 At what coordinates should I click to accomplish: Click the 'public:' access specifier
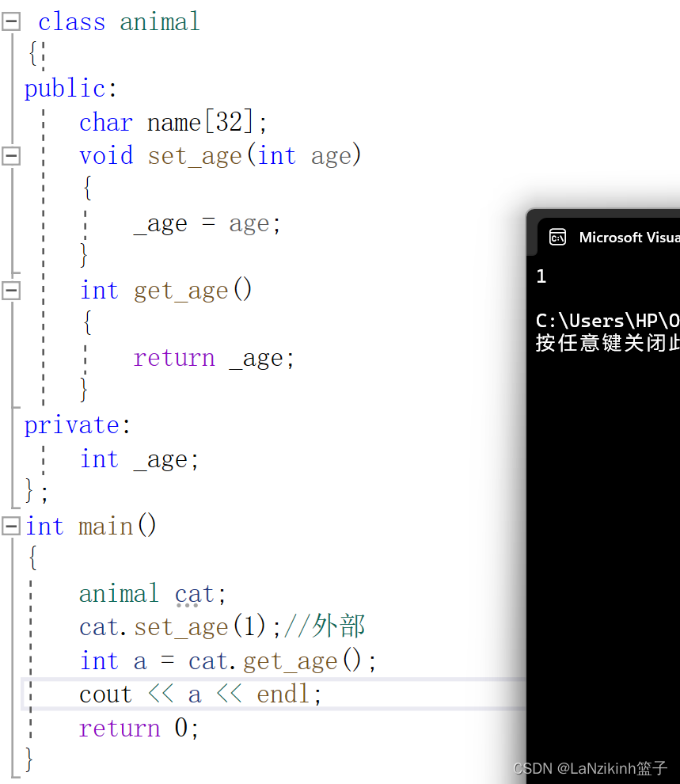(x=70, y=89)
